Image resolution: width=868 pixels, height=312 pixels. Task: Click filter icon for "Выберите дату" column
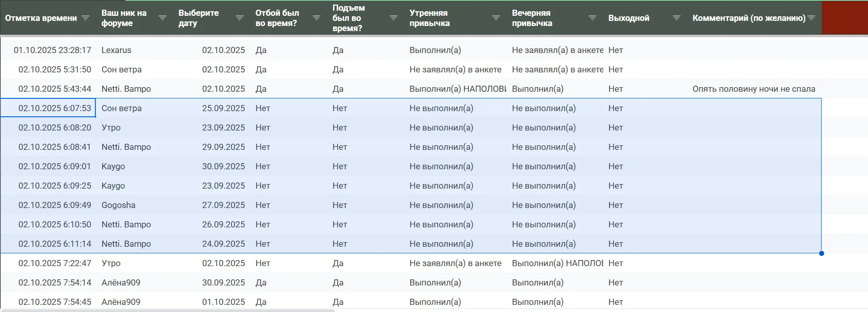(239, 18)
